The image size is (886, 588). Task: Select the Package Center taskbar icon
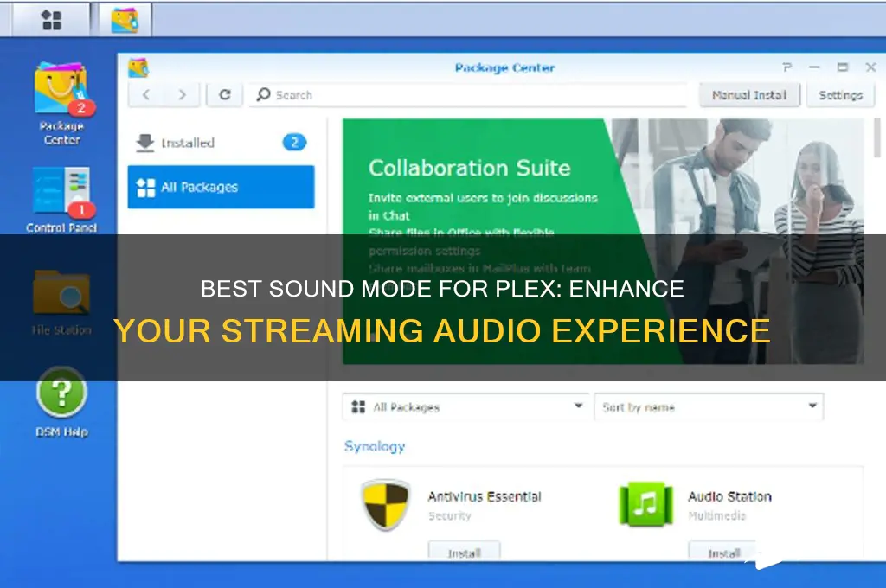[125, 21]
